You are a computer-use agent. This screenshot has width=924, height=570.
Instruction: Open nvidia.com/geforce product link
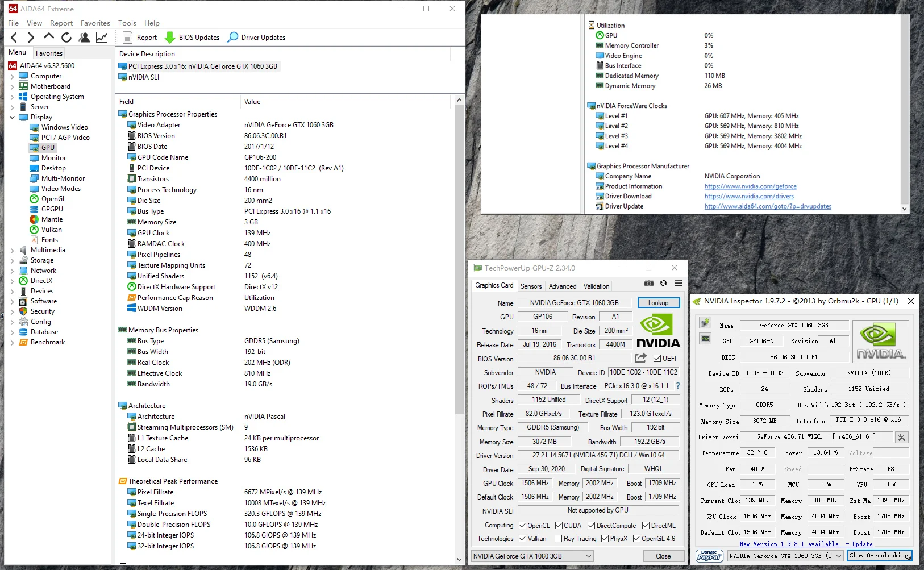pyautogui.click(x=750, y=186)
